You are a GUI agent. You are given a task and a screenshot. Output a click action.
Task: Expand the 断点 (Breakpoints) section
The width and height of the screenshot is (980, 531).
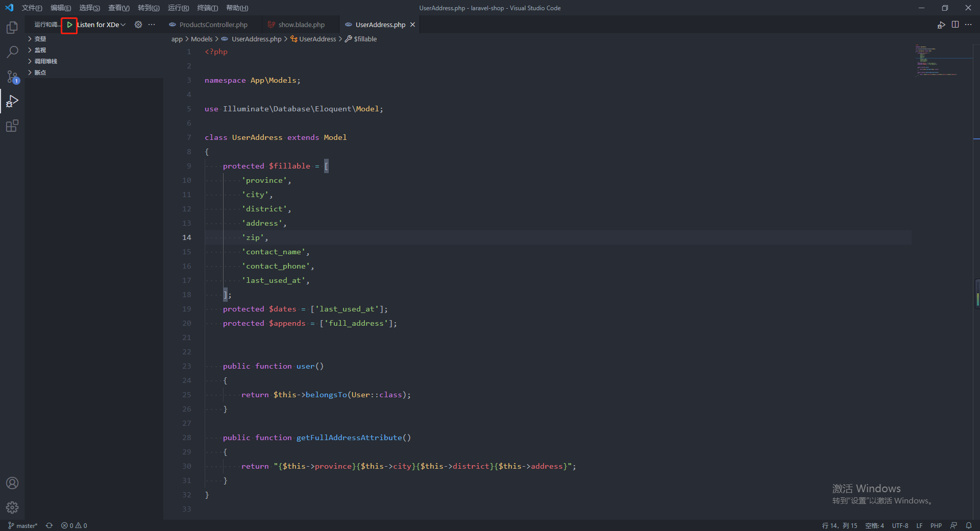coord(40,73)
